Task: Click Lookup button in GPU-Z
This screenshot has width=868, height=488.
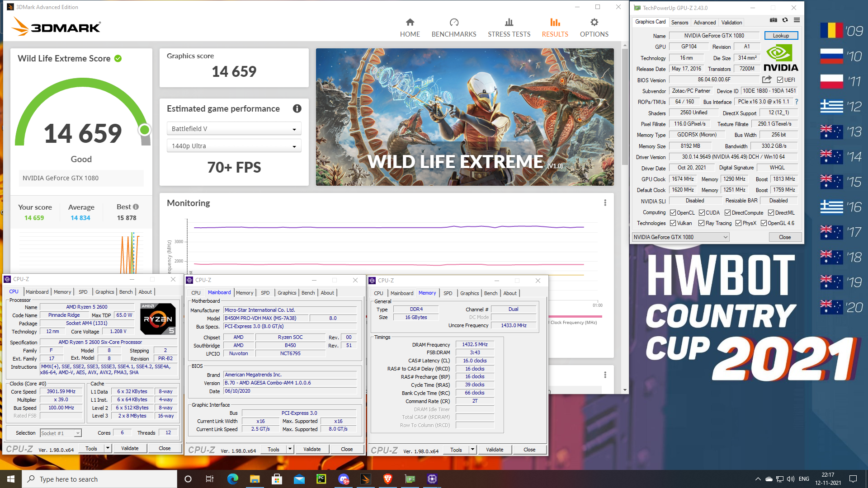Action: coord(781,36)
